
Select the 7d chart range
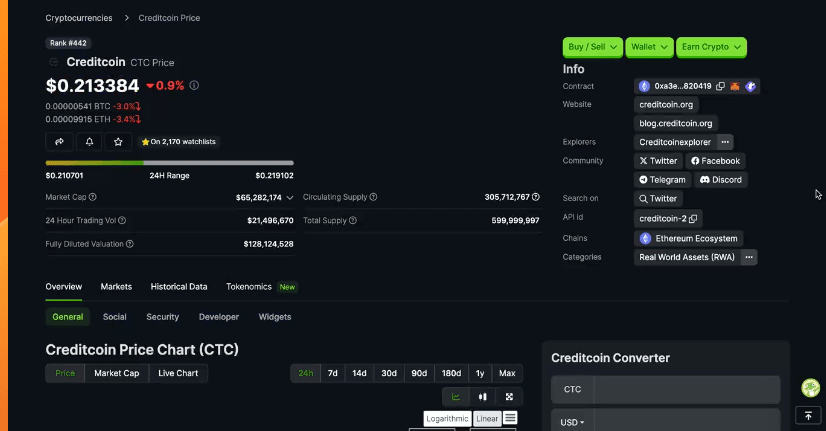(332, 373)
